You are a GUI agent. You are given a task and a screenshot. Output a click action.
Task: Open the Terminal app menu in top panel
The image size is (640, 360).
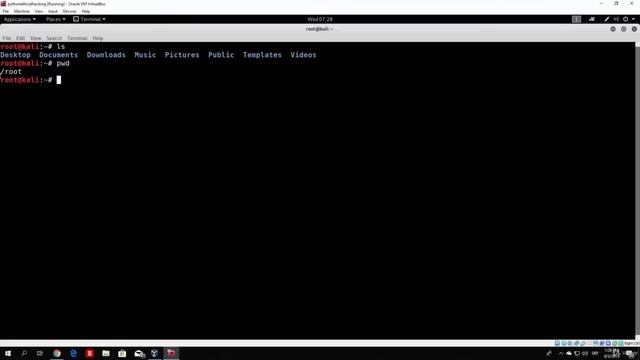(x=89, y=19)
